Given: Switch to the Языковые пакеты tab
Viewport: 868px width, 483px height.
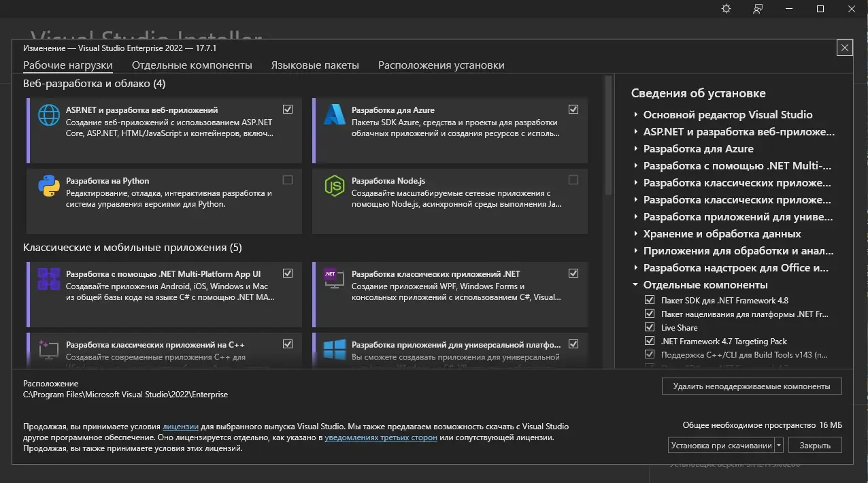Looking at the screenshot, I should pos(315,65).
